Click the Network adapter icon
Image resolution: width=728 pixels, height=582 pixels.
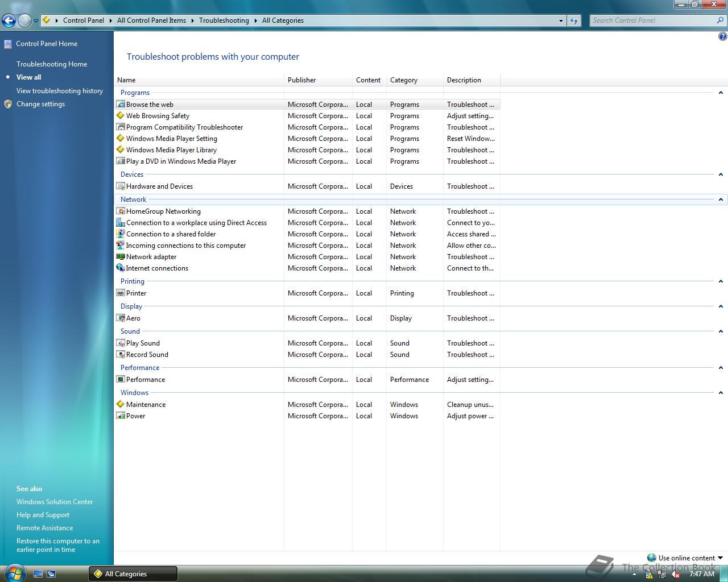click(x=121, y=256)
